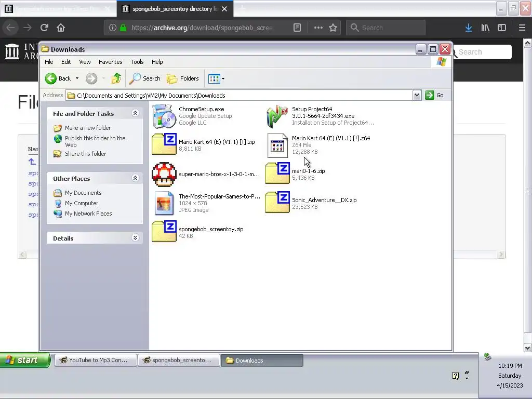Click the Firefox search box
Image resolution: width=532 pixels, height=399 pixels.
[x=385, y=28]
